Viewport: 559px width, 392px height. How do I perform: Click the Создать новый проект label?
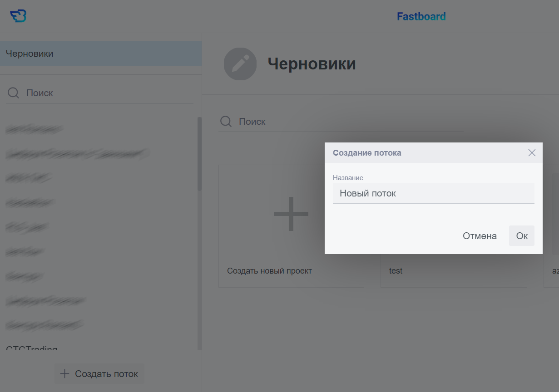269,271
